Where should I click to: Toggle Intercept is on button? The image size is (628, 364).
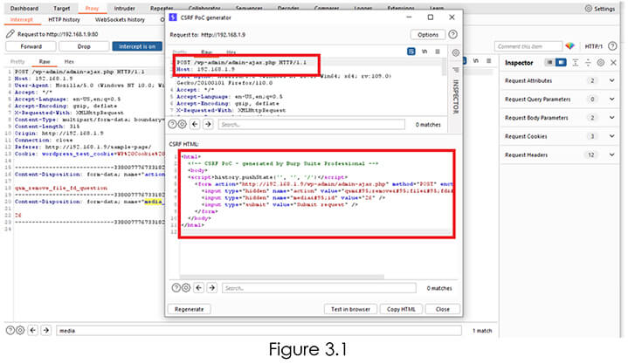(137, 46)
